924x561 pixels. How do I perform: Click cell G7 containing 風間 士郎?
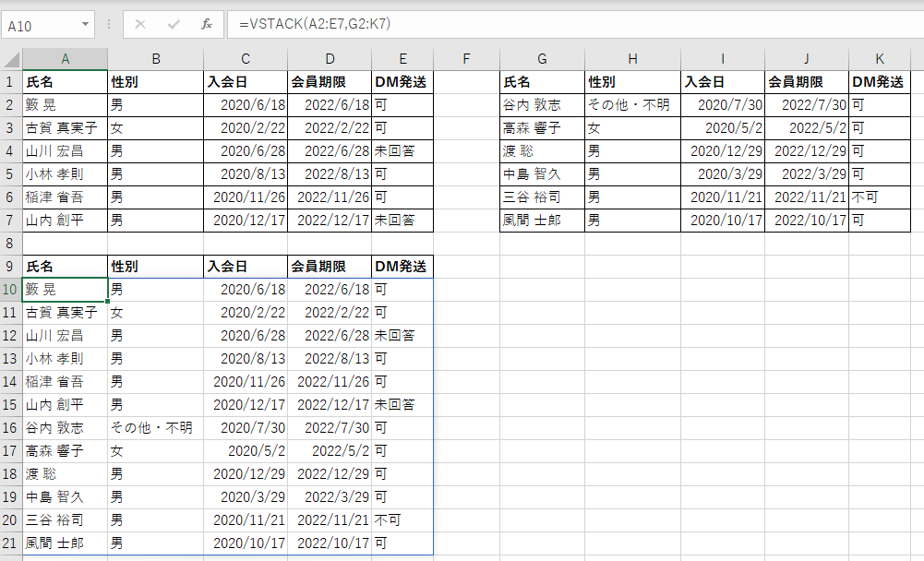click(542, 221)
